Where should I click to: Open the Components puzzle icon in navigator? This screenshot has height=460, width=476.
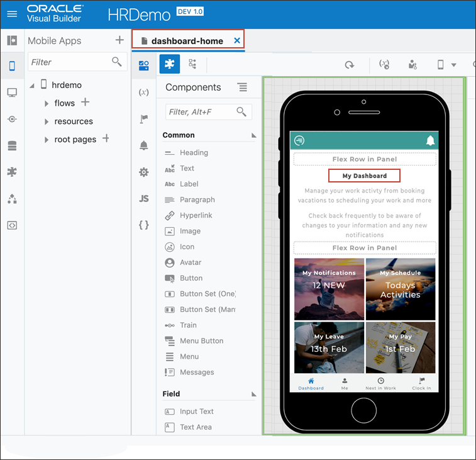(12, 172)
